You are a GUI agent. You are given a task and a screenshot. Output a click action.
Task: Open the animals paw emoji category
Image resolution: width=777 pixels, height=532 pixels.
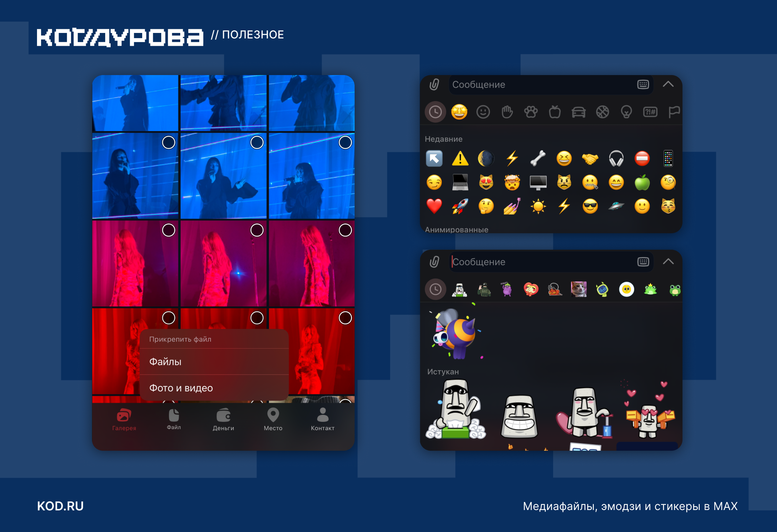(x=531, y=112)
